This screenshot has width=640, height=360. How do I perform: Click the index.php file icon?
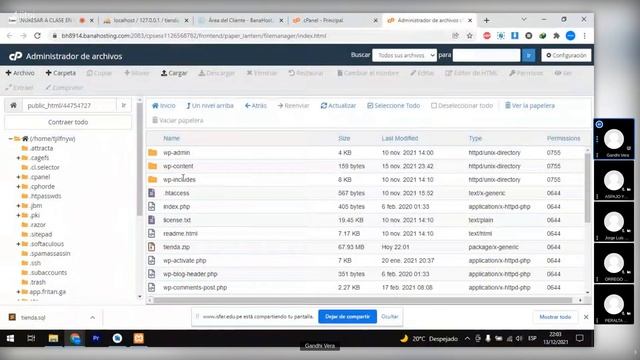click(152, 207)
